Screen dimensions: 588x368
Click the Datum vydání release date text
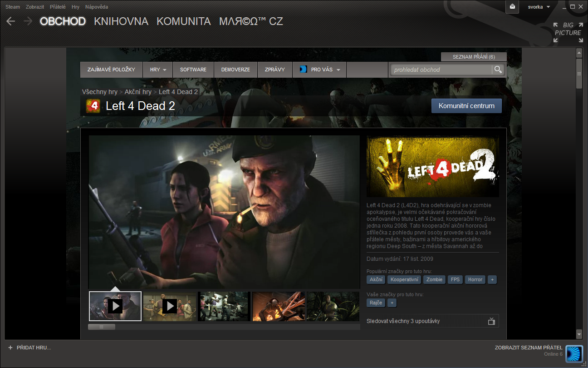coord(400,259)
